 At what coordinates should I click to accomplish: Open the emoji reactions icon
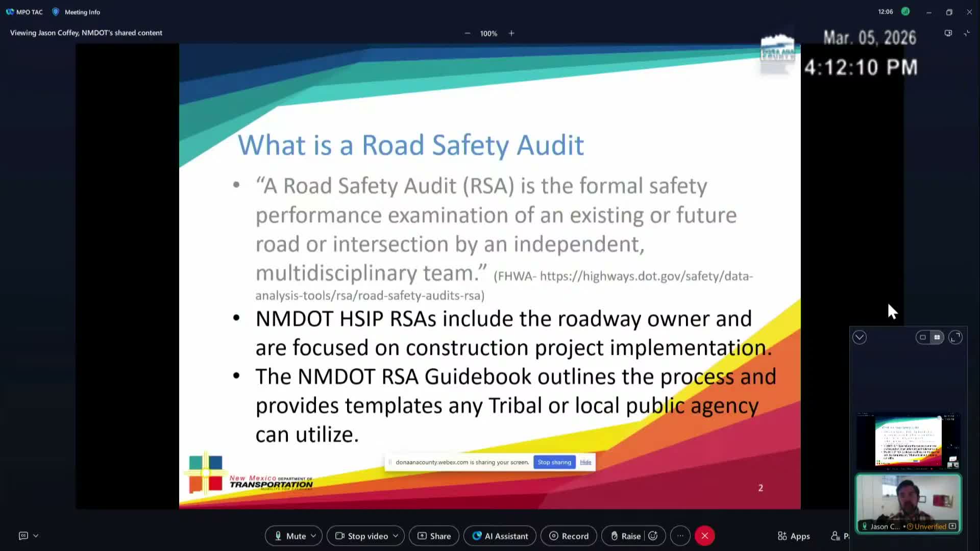click(654, 536)
